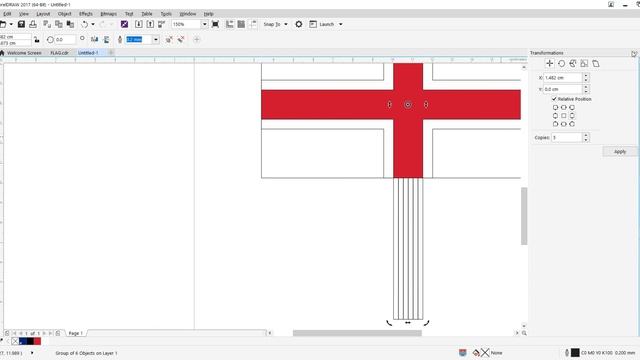Open the Layout menu
Screen dimensions: 640x360
(43, 14)
